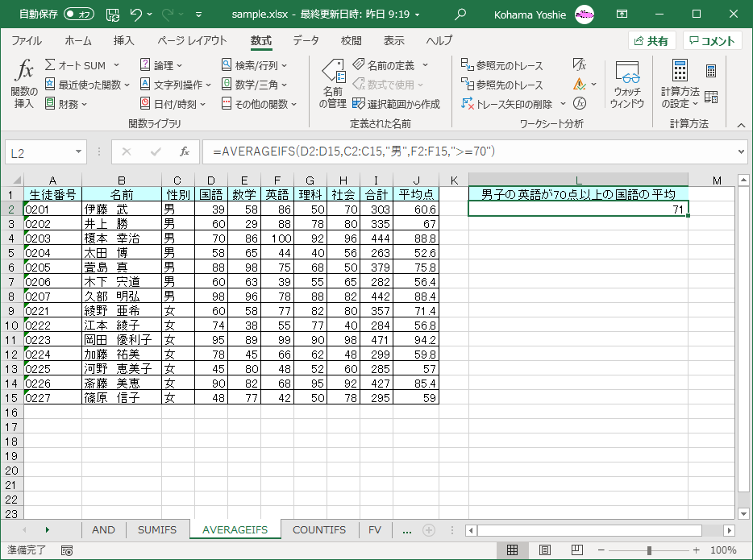This screenshot has width=753, height=560.
Task: Switch to Normal view in status bar
Action: coord(513,550)
